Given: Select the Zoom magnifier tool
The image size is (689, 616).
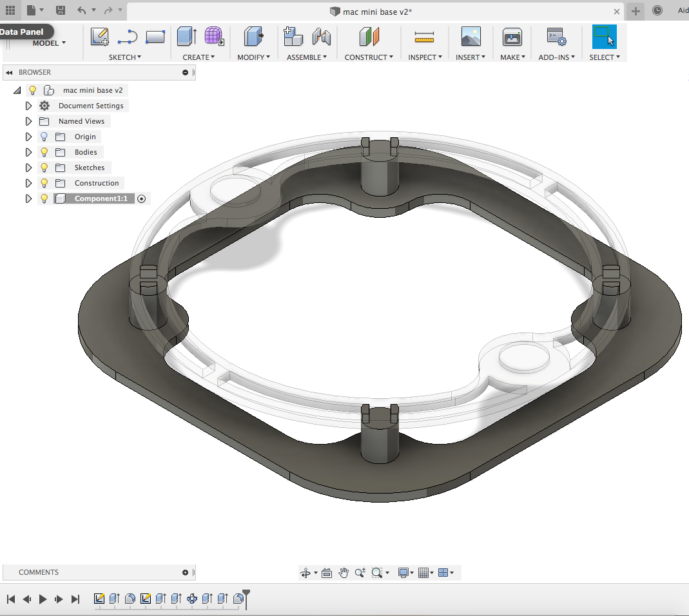Looking at the screenshot, I should (360, 572).
